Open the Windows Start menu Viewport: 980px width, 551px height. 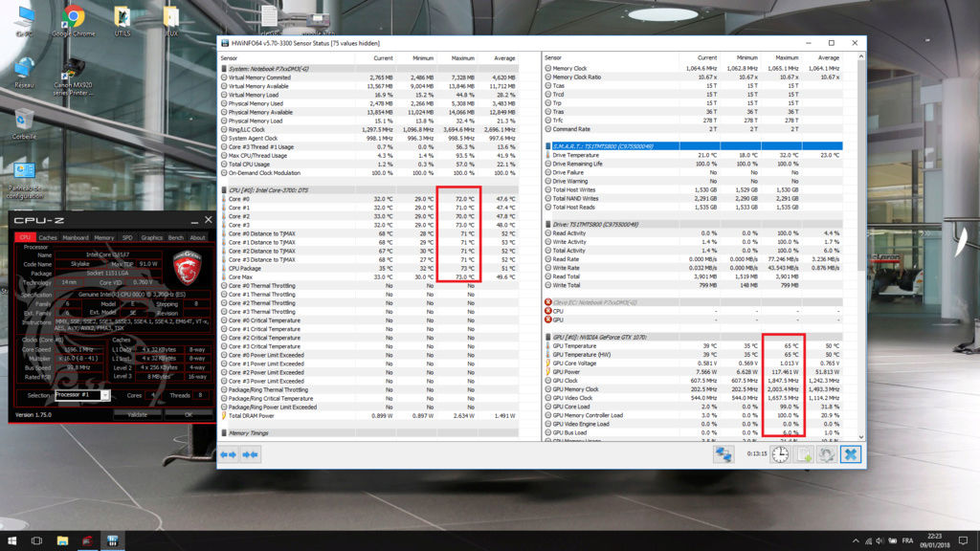[x=11, y=540]
